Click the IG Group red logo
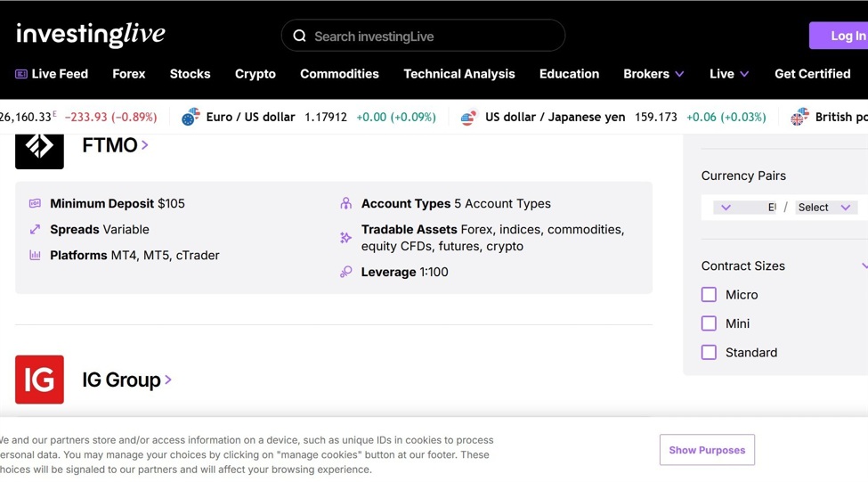 tap(39, 380)
